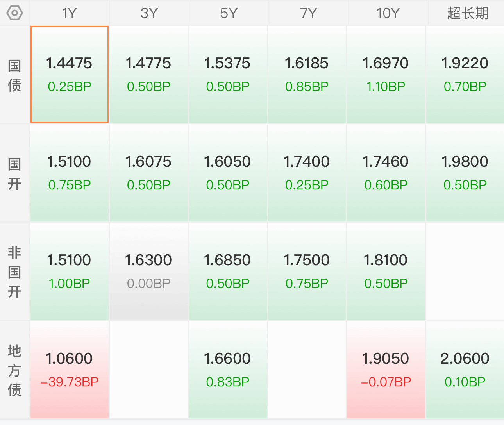Select 地方债 超长期 cell 2.0600
504x425 pixels.
click(465, 370)
